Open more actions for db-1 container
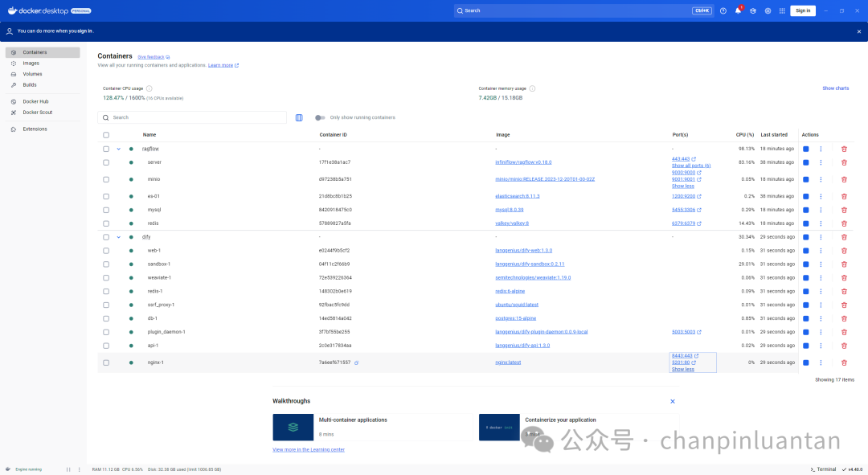Image resolution: width=868 pixels, height=475 pixels. point(821,318)
